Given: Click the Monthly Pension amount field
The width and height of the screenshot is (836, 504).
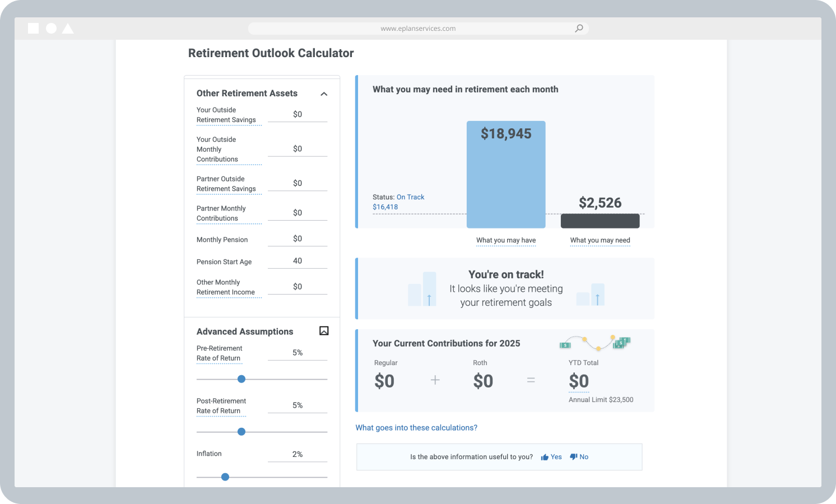Looking at the screenshot, I should pyautogui.click(x=298, y=239).
